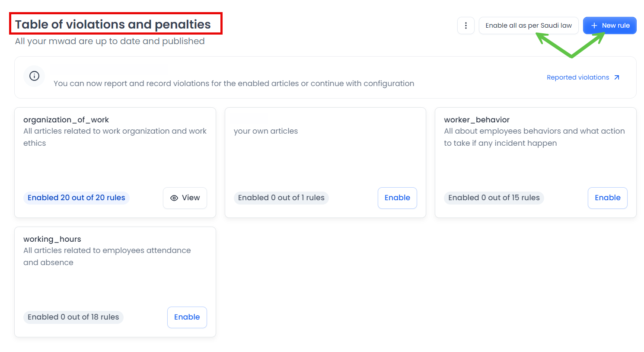Image resolution: width=644 pixels, height=352 pixels.
Task: Click Enabled 0 out of 15 rules badge
Action: pyautogui.click(x=494, y=198)
